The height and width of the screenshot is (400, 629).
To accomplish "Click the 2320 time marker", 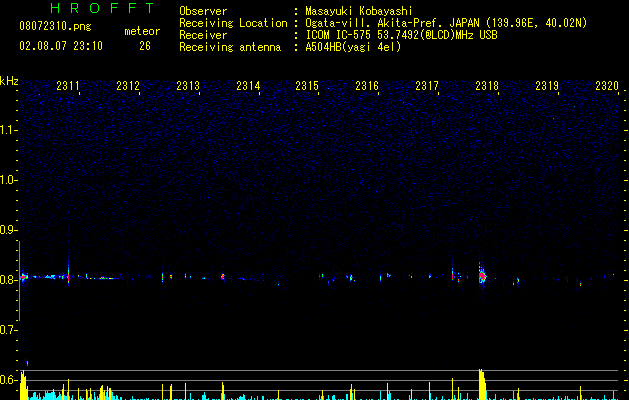I will [607, 86].
